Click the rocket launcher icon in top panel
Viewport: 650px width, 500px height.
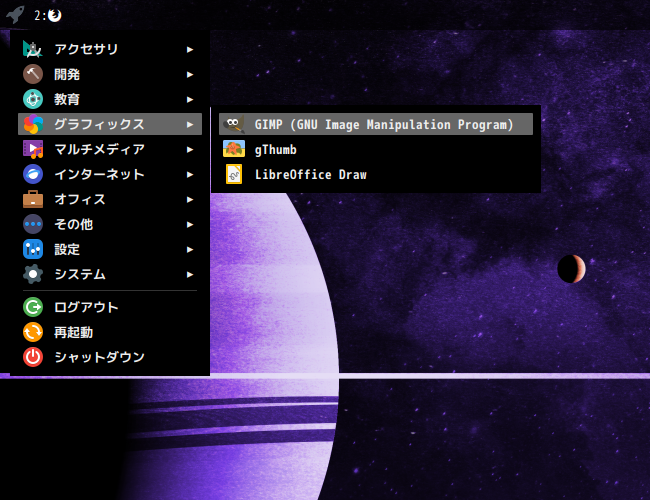[x=16, y=15]
